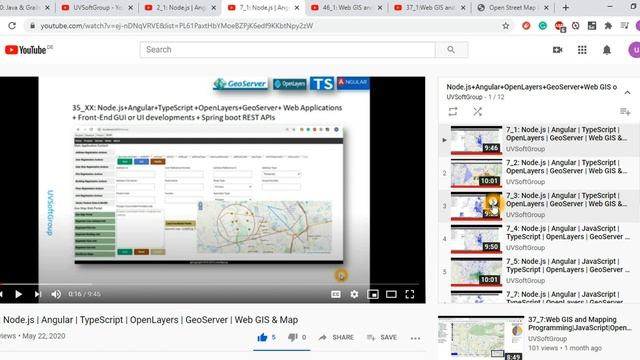Screen dimensions: 640x360
Task: Toggle subtitles closed captions
Action: coord(336,294)
